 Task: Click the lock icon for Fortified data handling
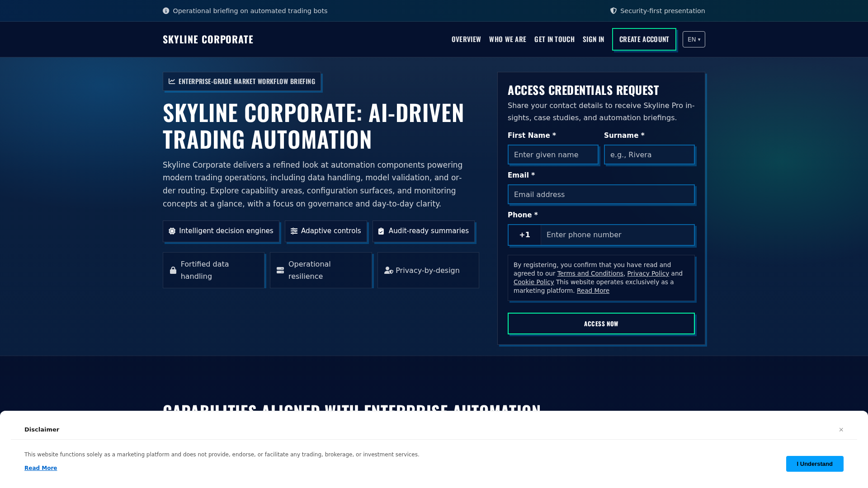(x=173, y=270)
